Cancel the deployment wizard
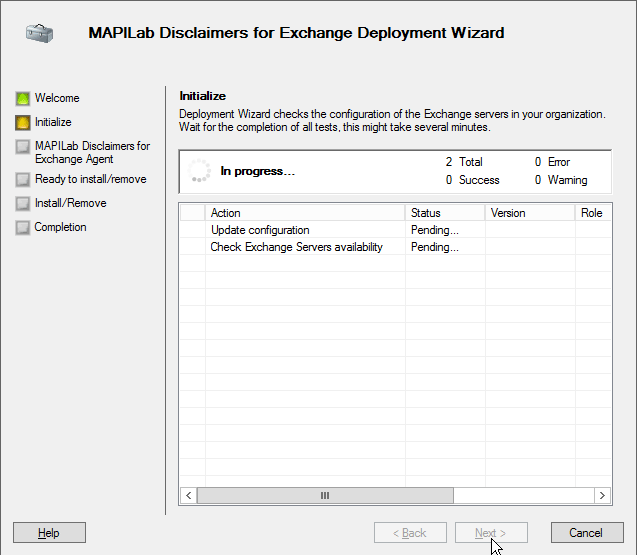 coord(587,533)
